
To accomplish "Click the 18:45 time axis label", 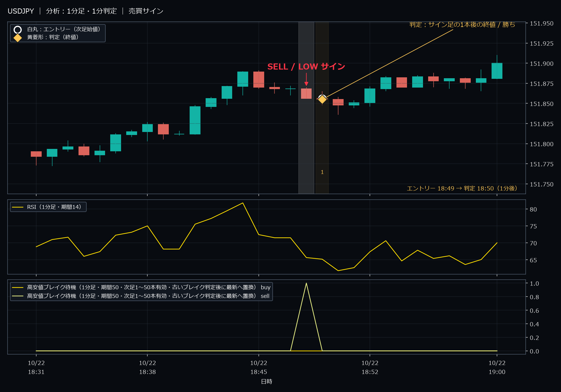I will click(259, 372).
